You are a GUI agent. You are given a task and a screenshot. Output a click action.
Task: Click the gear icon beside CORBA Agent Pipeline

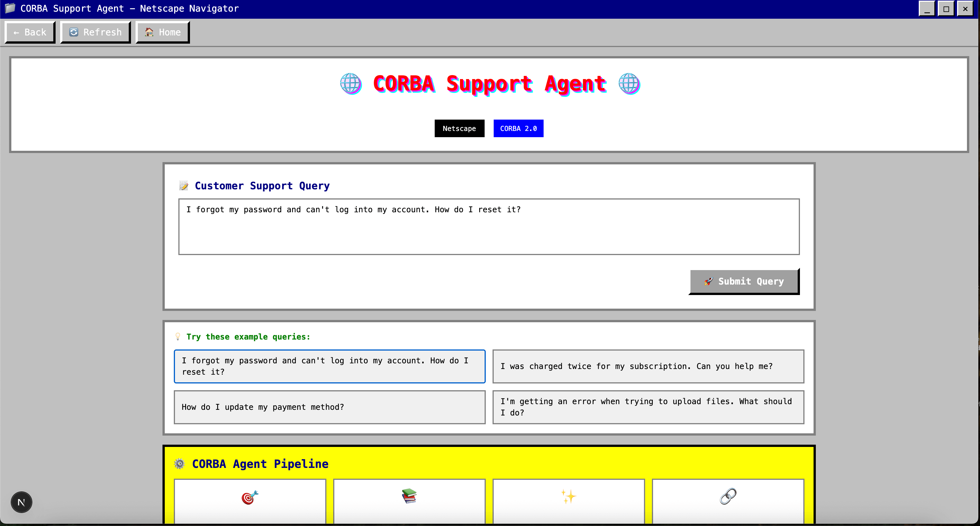click(179, 464)
